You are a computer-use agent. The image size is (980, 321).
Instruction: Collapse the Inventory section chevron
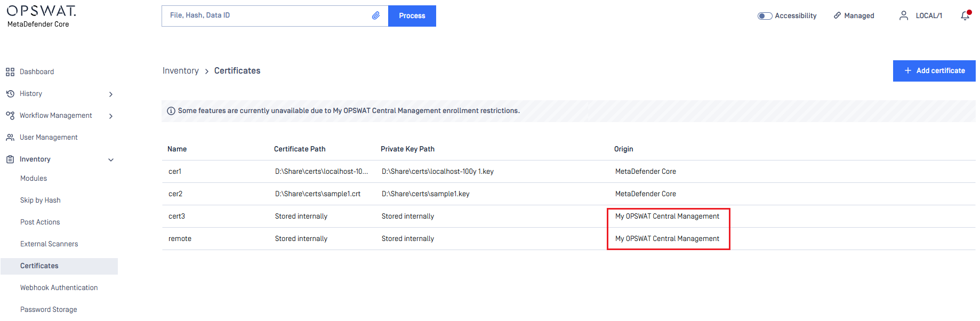pyautogui.click(x=111, y=160)
